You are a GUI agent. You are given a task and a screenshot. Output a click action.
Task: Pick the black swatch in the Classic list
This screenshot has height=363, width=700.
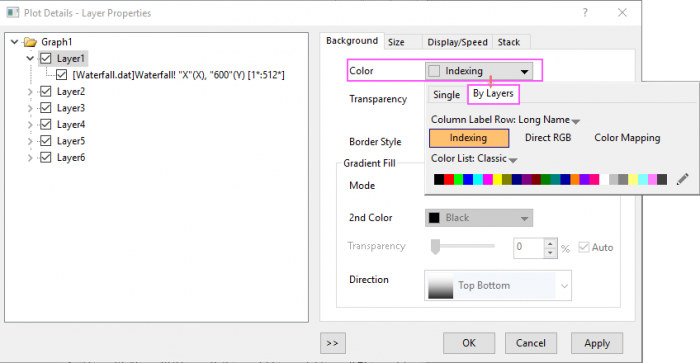pyautogui.click(x=439, y=179)
